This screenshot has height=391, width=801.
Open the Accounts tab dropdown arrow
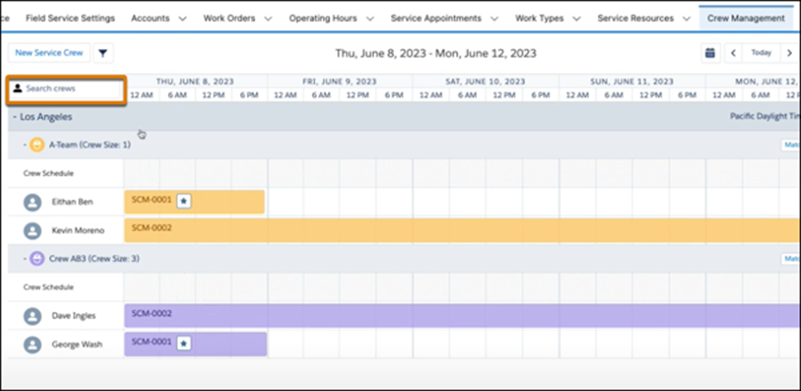[182, 19]
